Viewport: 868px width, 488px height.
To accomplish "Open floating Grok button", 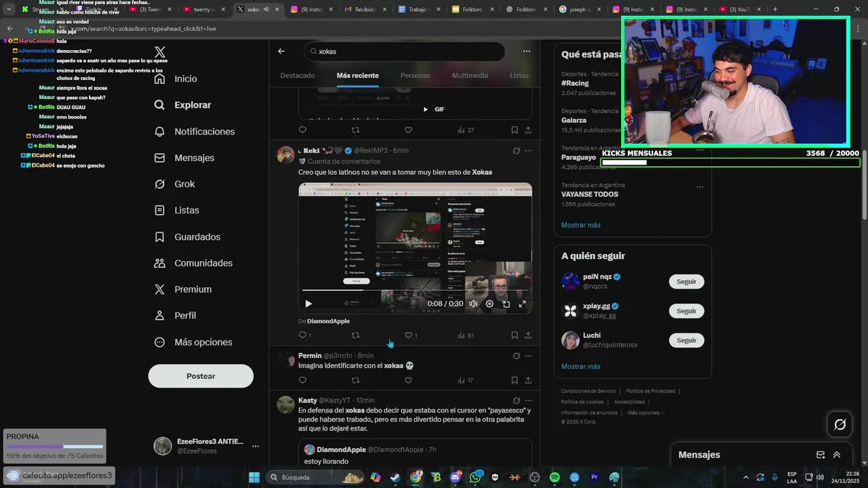I will tap(840, 424).
